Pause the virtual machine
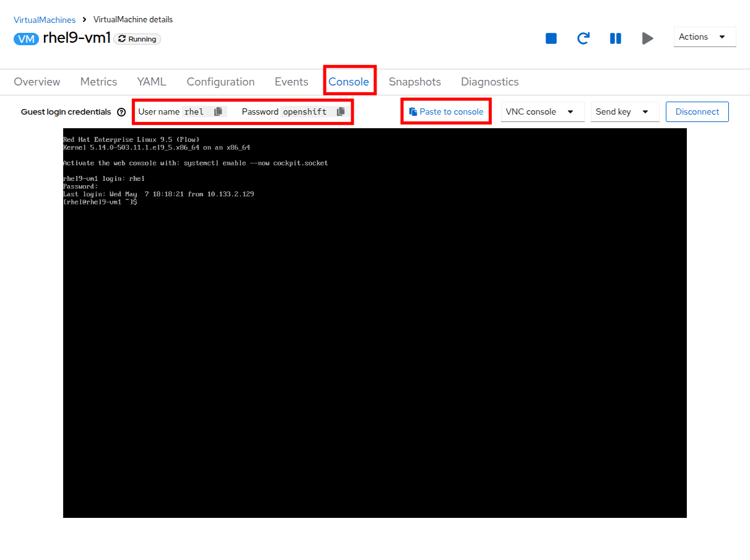750x560 pixels. tap(616, 38)
